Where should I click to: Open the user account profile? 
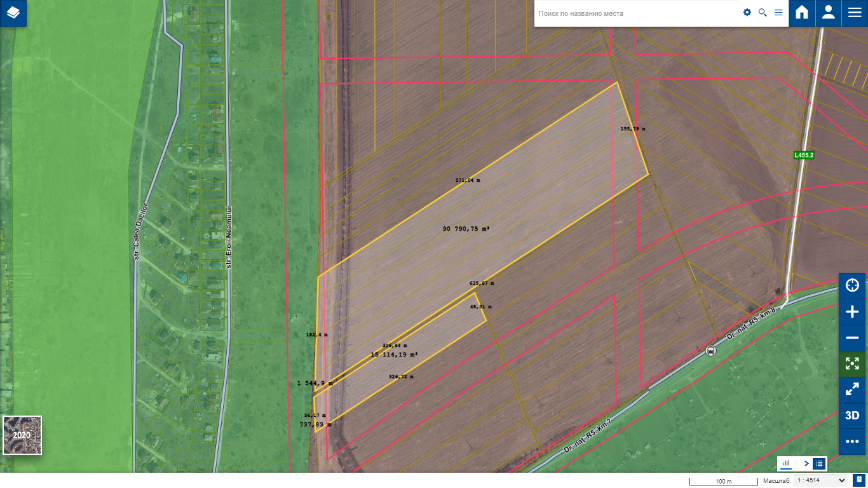click(828, 13)
